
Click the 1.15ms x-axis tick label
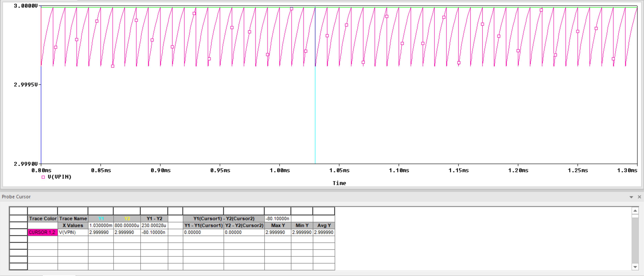pyautogui.click(x=459, y=170)
